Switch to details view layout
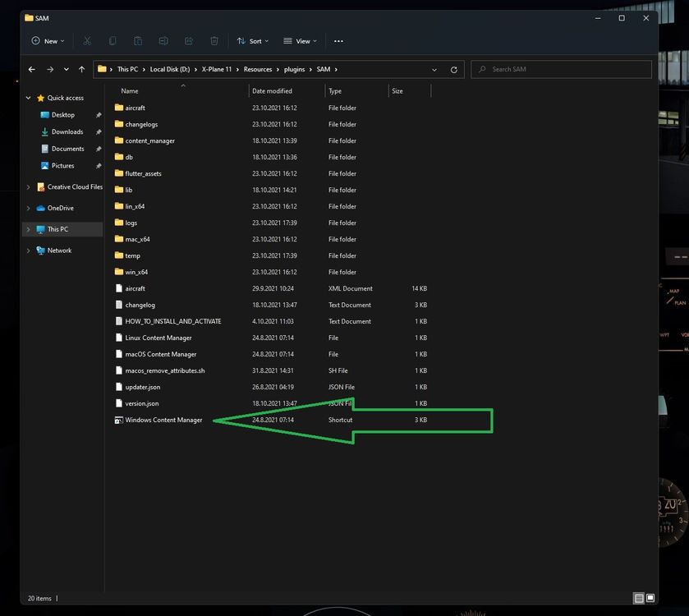 pos(638,598)
